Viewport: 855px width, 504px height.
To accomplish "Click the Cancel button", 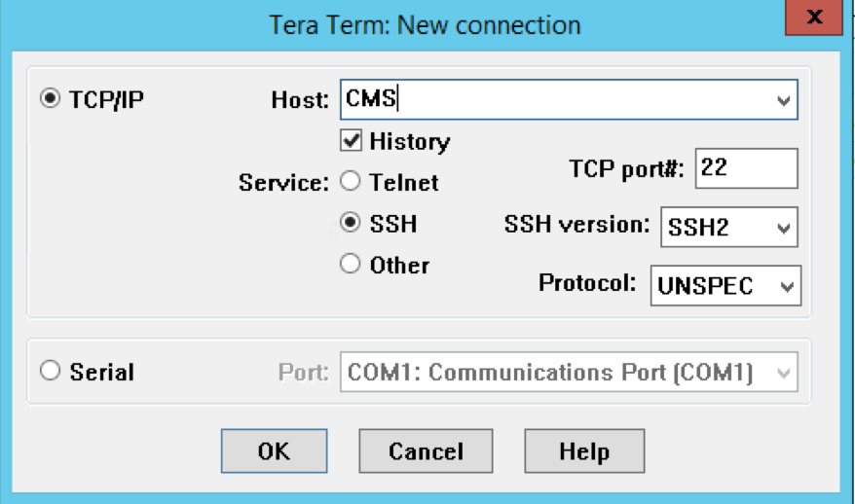I will [x=426, y=451].
